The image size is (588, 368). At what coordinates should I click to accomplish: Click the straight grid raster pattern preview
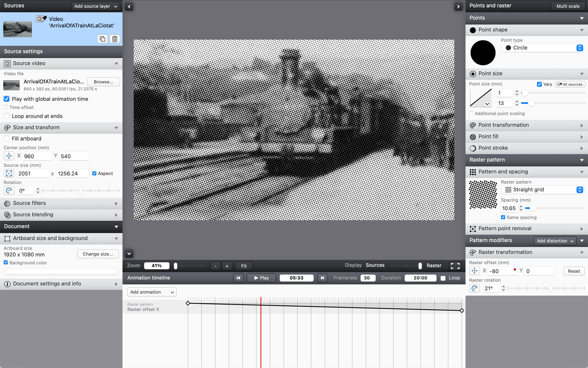click(x=483, y=195)
